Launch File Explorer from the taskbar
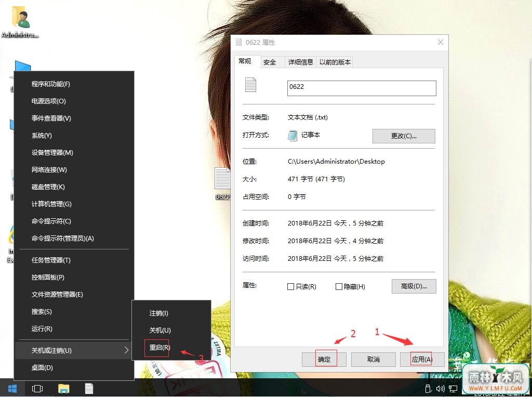Image resolution: width=532 pixels, height=397 pixels. click(x=63, y=389)
